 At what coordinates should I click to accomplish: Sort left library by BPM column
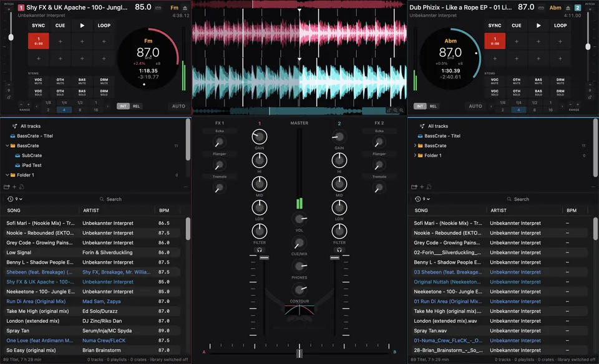[x=164, y=211]
